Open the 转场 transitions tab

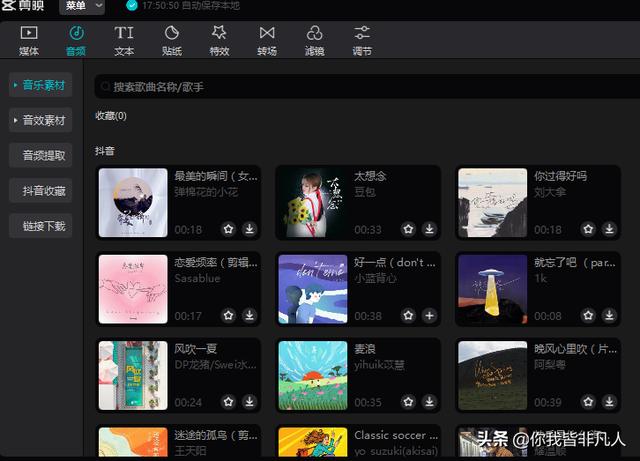tap(267, 40)
